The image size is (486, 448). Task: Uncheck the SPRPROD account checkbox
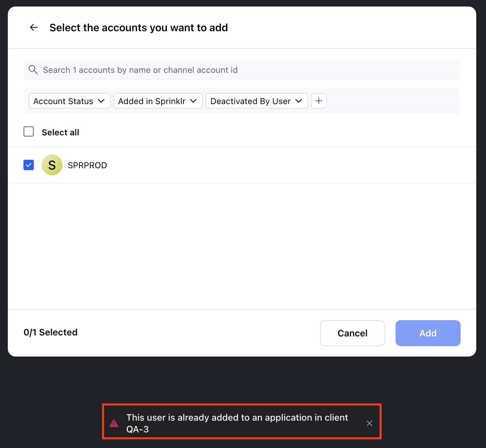point(29,165)
